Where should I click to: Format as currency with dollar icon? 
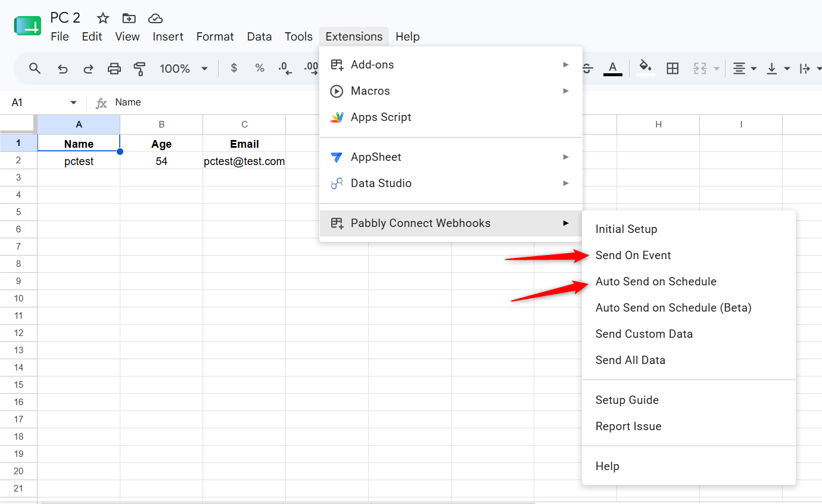point(234,69)
